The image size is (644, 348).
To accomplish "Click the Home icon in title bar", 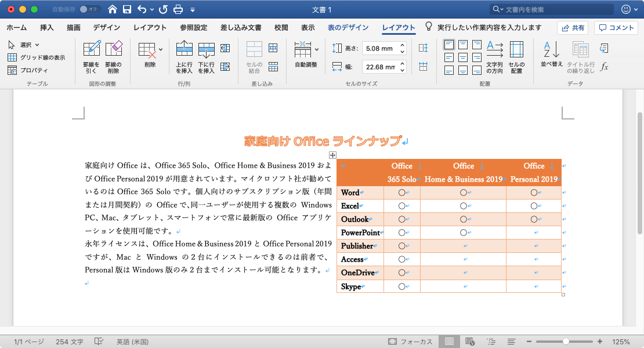I will coord(112,9).
